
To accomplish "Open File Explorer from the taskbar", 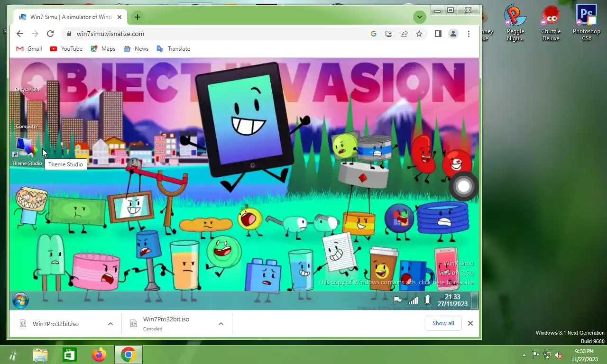I will pyautogui.click(x=40, y=355).
